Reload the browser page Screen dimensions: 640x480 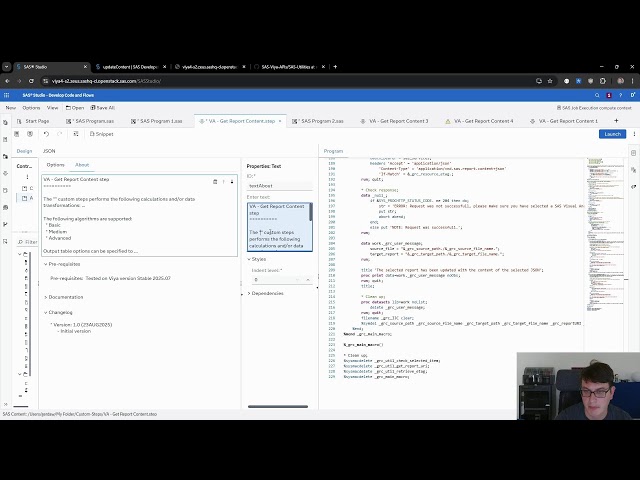(31, 81)
